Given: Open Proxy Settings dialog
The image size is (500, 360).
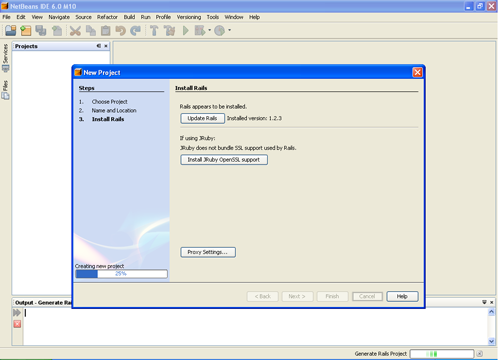Looking at the screenshot, I should 208,252.
